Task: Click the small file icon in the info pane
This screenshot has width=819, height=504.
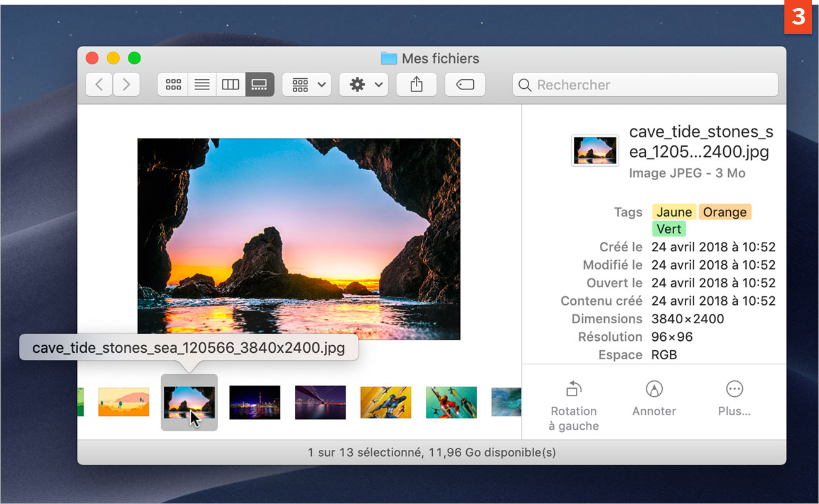Action: (595, 151)
